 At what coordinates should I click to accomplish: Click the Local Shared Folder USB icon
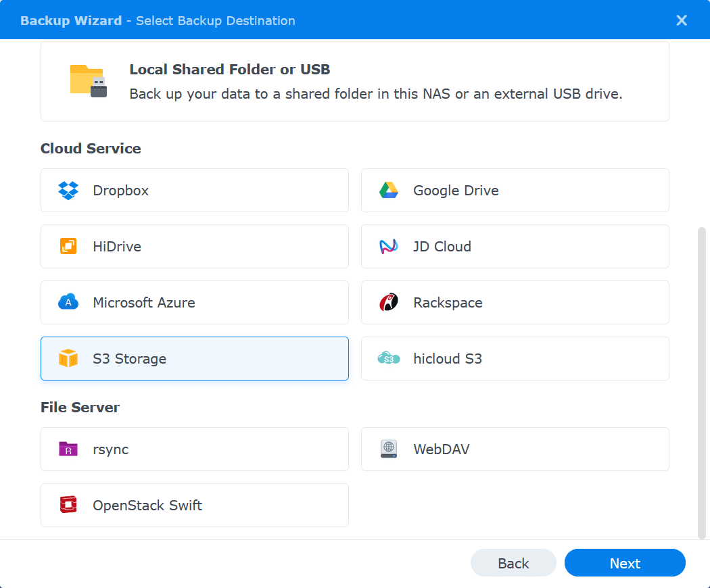87,80
